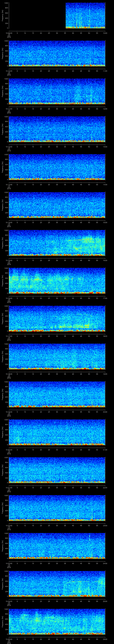Open the spectrogram starting at 10:10:00

tap(57, 53)
